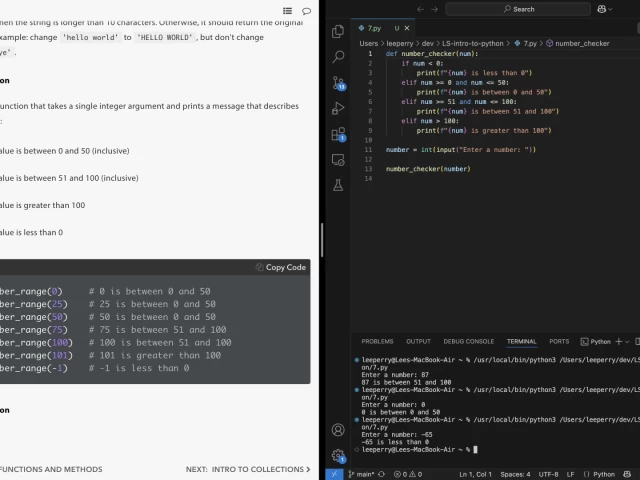This screenshot has width=640, height=480.
Task: Open the launch profile dropdown next to plus
Action: [627, 342]
